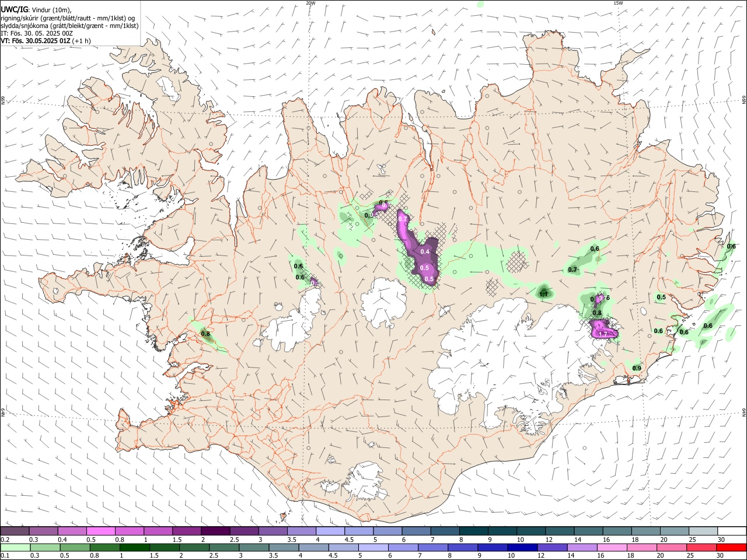Click lower legend green swatch labeled 0.8
This screenshot has height=560, width=747.
tap(105, 547)
